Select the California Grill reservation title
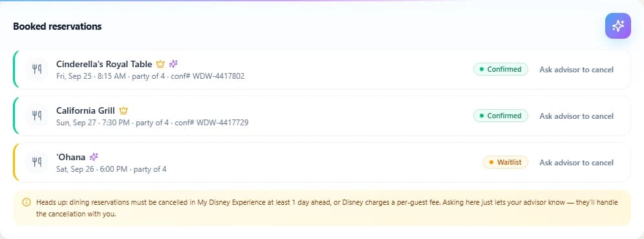Image resolution: width=644 pixels, height=239 pixels. (x=85, y=110)
